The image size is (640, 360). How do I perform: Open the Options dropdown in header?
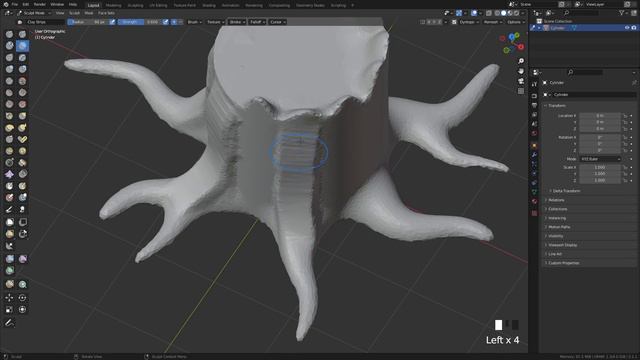point(515,22)
